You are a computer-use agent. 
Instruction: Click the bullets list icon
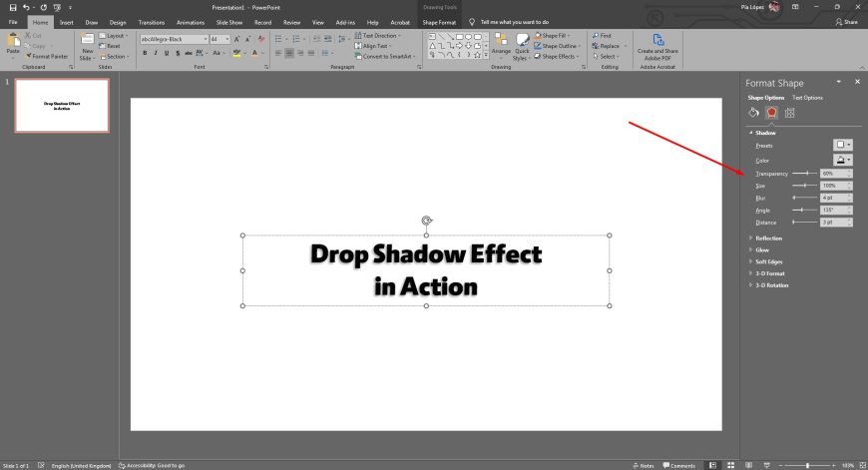[278, 39]
